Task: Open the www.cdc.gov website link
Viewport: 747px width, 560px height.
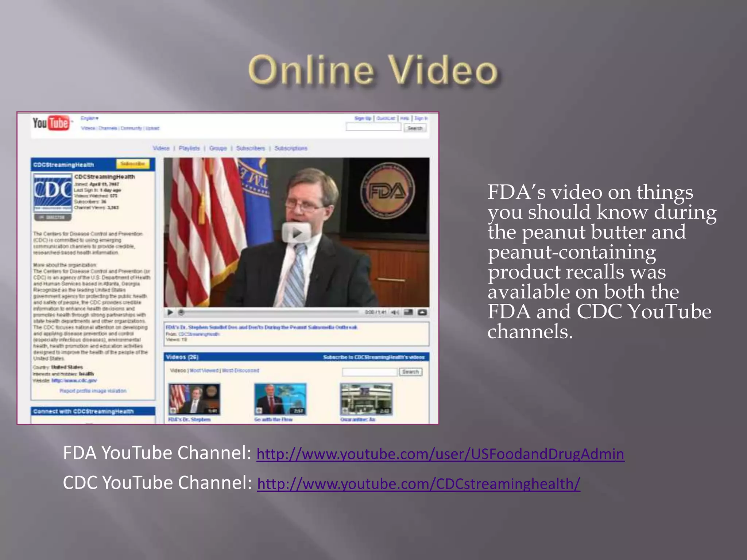Action: click(74, 380)
